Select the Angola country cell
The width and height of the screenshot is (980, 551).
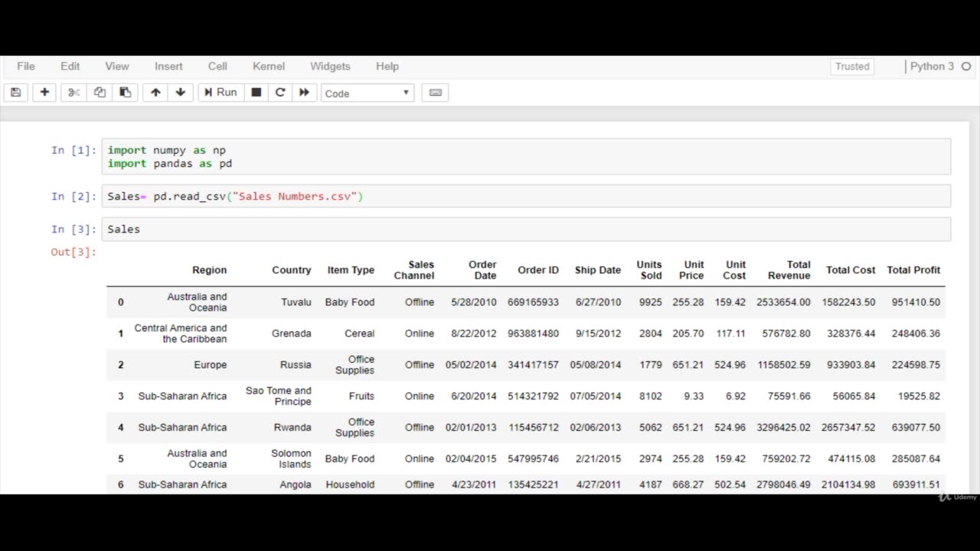[x=296, y=484]
